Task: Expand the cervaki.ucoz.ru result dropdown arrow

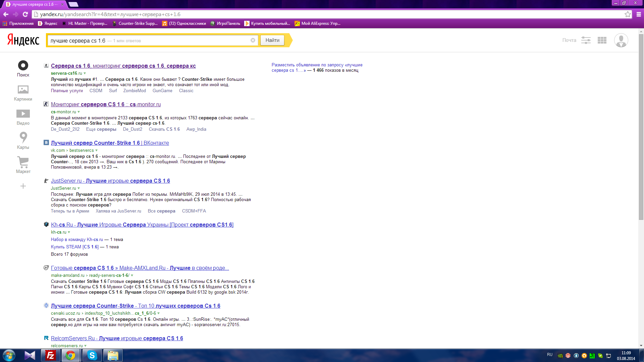Action: (159, 313)
